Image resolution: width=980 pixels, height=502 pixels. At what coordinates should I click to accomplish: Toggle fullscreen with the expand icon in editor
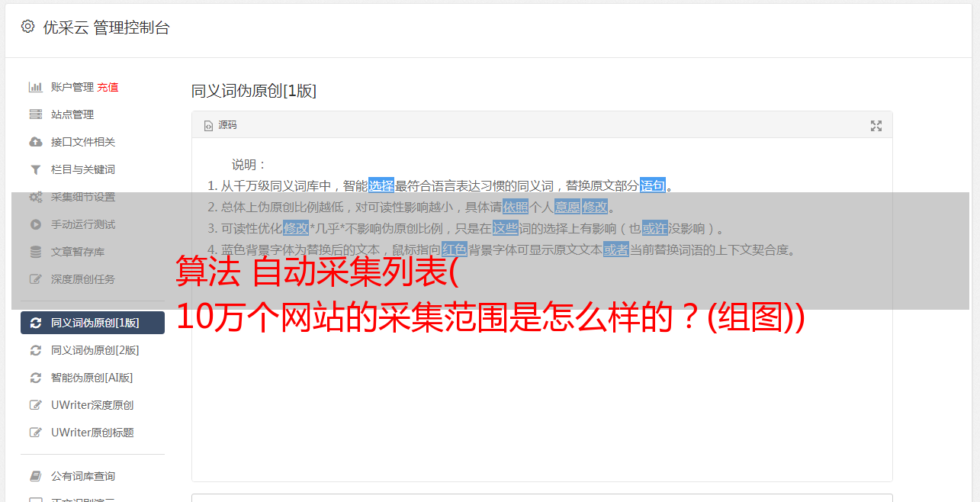pyautogui.click(x=876, y=126)
